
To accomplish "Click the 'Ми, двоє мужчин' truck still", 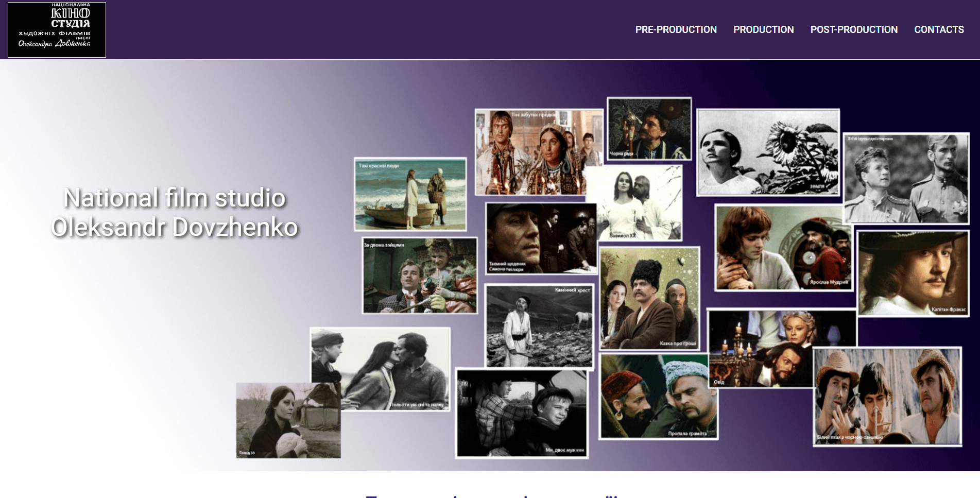I will (x=522, y=413).
